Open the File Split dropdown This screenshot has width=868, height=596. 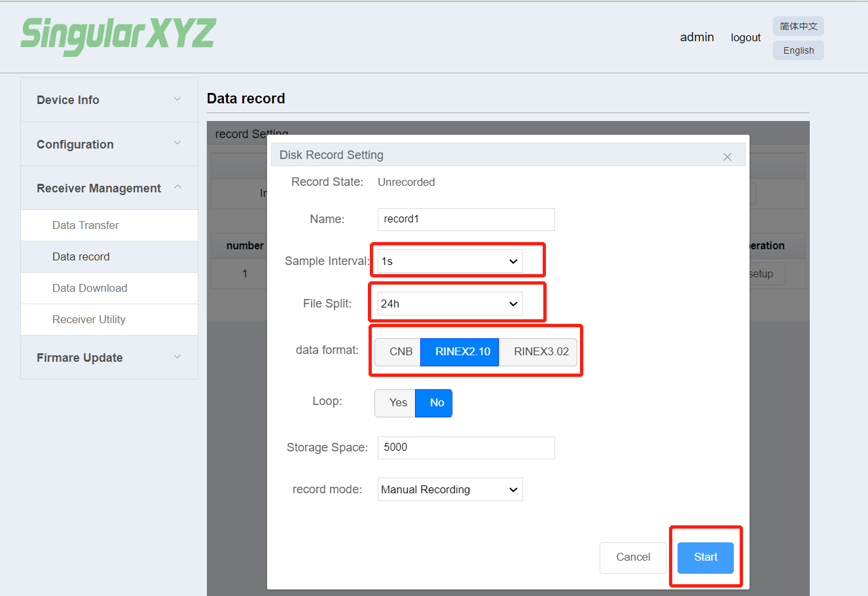coord(450,304)
